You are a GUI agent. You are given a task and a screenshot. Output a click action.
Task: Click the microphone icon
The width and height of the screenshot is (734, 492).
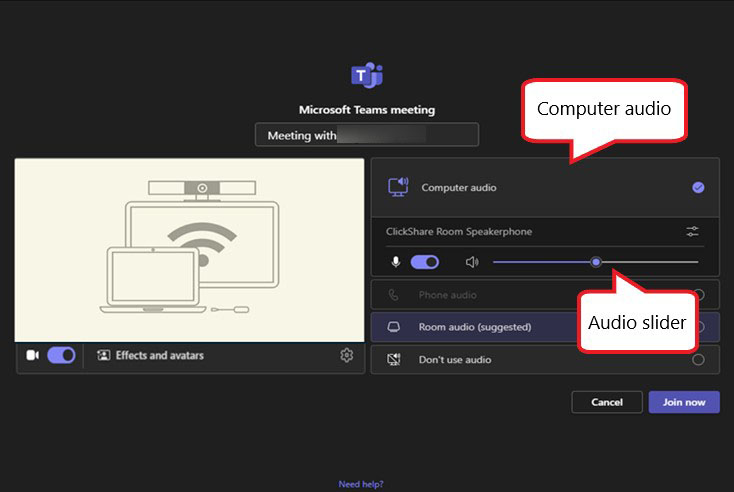point(396,262)
